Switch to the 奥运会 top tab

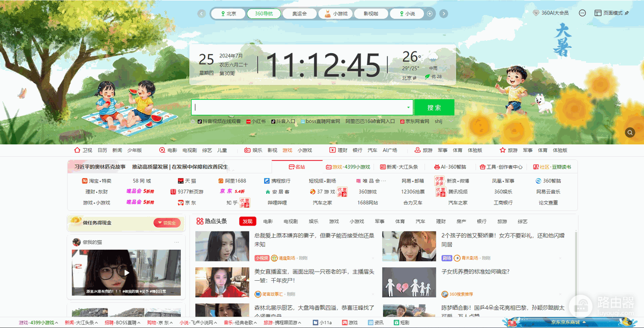coord(299,13)
